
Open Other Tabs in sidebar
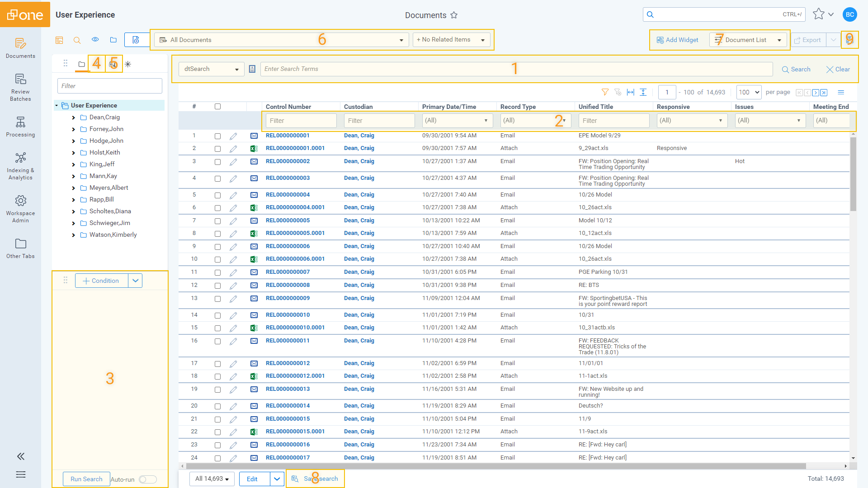[x=20, y=249]
